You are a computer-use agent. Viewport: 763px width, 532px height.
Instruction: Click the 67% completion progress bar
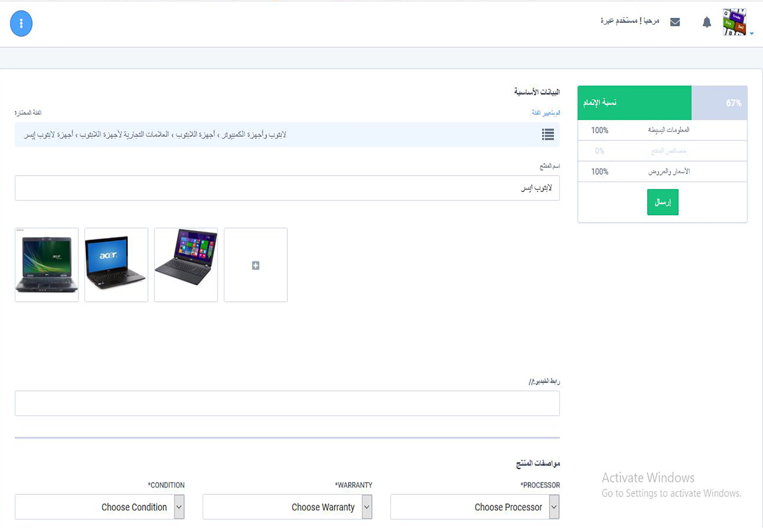(662, 103)
